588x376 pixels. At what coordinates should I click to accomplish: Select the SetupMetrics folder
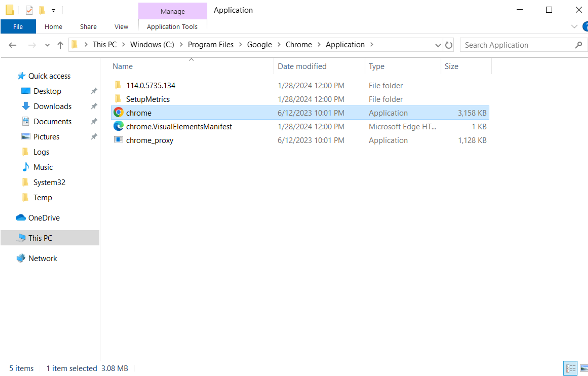pos(148,99)
